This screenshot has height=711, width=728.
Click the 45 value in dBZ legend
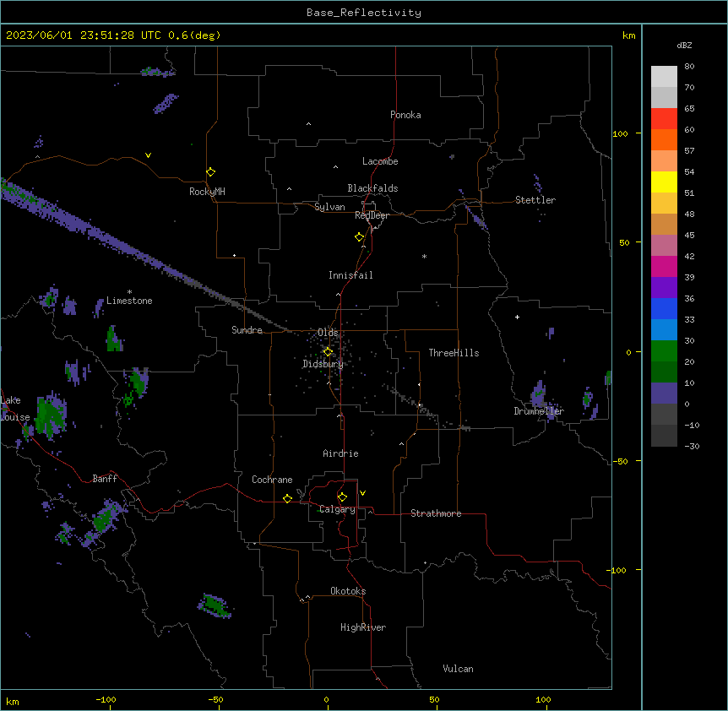tap(689, 236)
